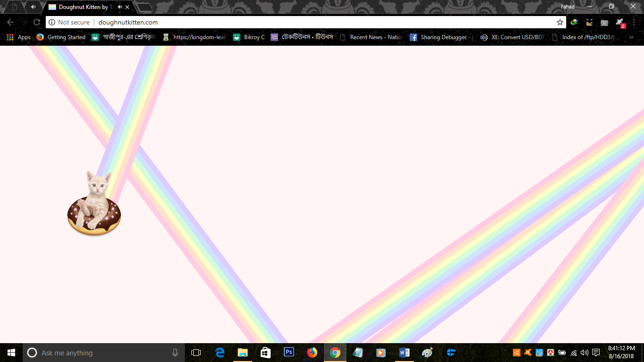The width and height of the screenshot is (644, 362).
Task: Open the Apps bookmarks shortcut
Action: coord(19,37)
